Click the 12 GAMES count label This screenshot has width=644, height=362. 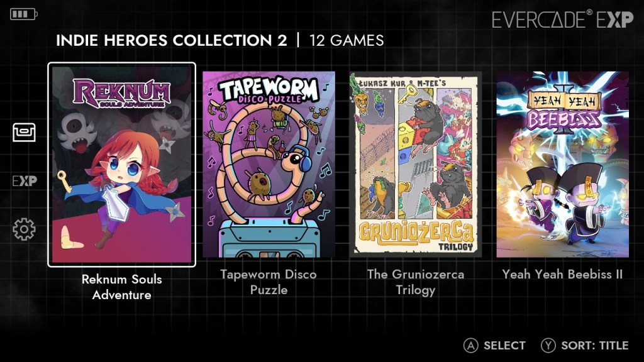(347, 40)
